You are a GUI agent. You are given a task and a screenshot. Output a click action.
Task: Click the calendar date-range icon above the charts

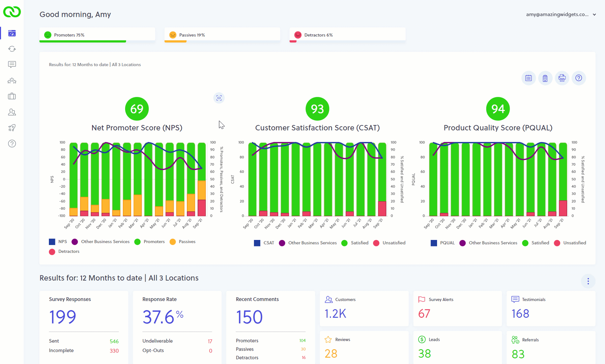[x=528, y=78]
